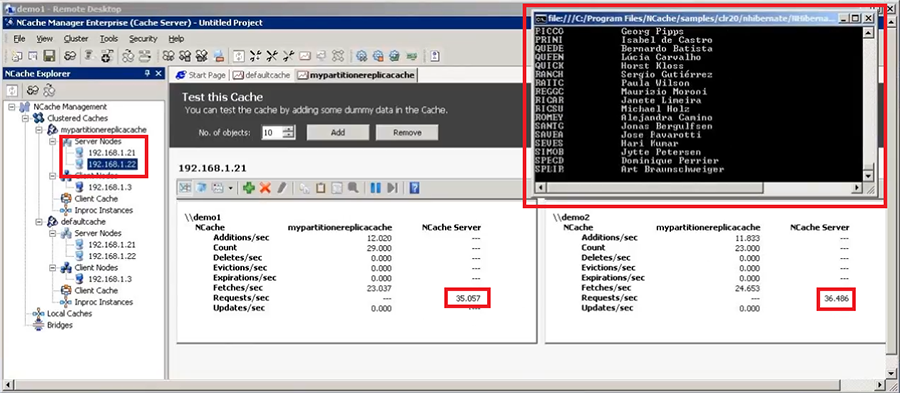Open the graph type dropdown arrow
Screen dimensions: 900x393
230,188
